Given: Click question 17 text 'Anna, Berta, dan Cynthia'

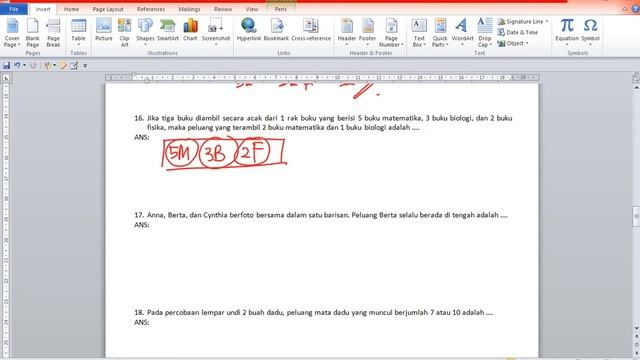Looking at the screenshot, I should pyautogui.click(x=187, y=215).
